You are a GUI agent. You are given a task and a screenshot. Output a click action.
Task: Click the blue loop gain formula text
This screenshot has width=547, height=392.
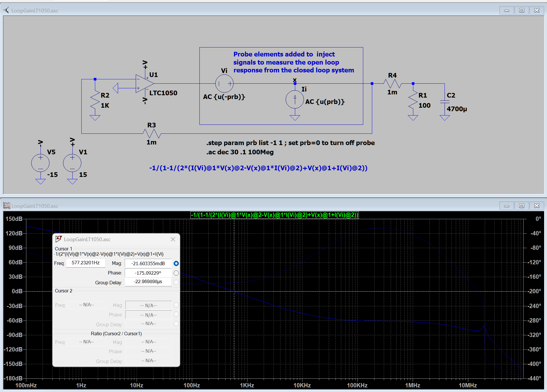pyautogui.click(x=258, y=168)
